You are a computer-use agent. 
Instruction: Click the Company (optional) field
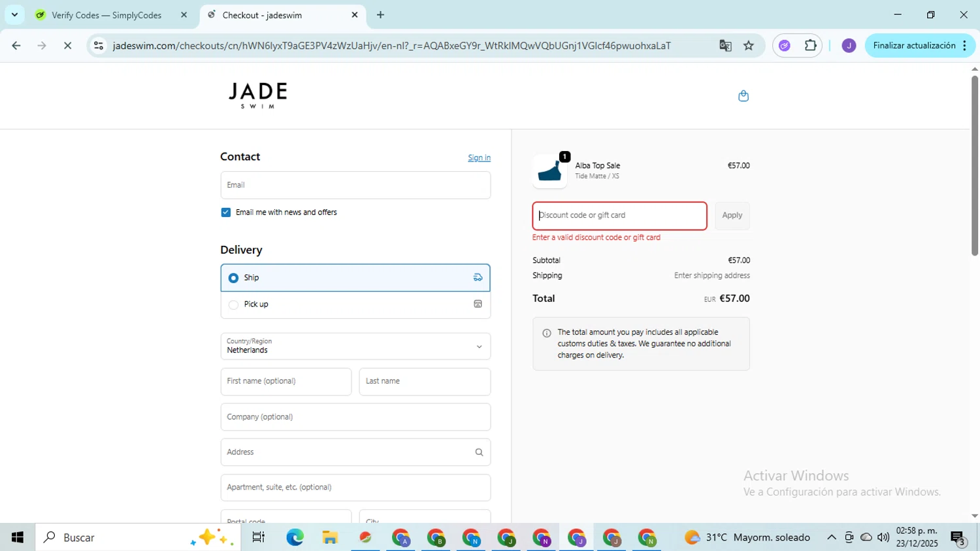[x=355, y=417]
